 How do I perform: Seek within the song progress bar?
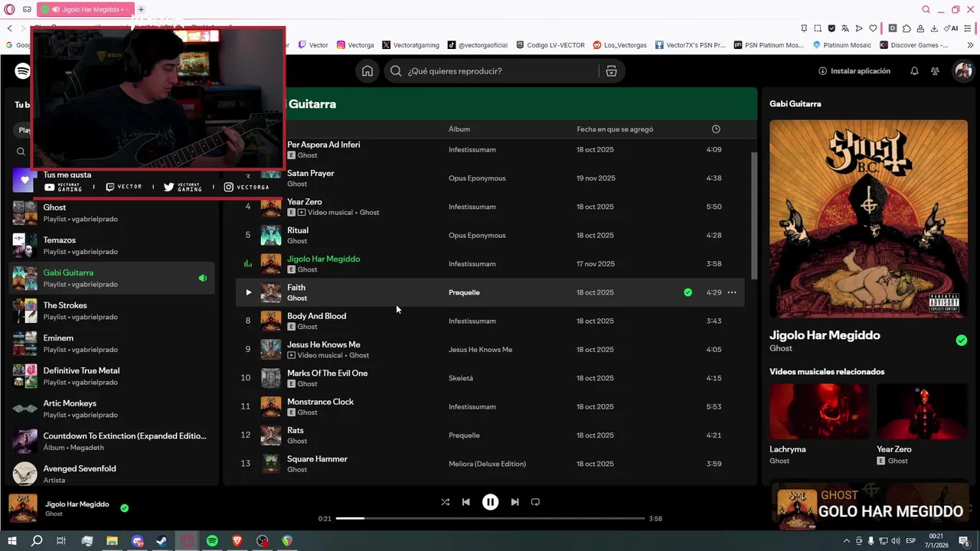pyautogui.click(x=490, y=518)
